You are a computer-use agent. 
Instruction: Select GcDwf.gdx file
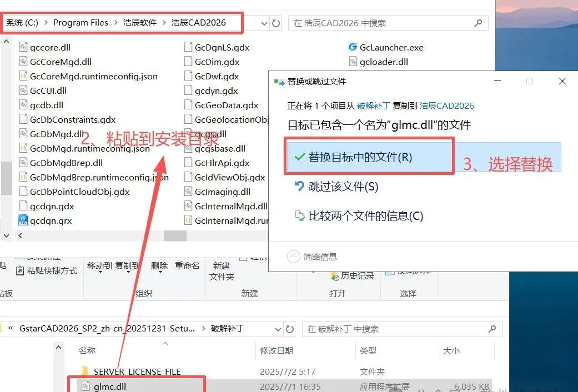[212, 76]
